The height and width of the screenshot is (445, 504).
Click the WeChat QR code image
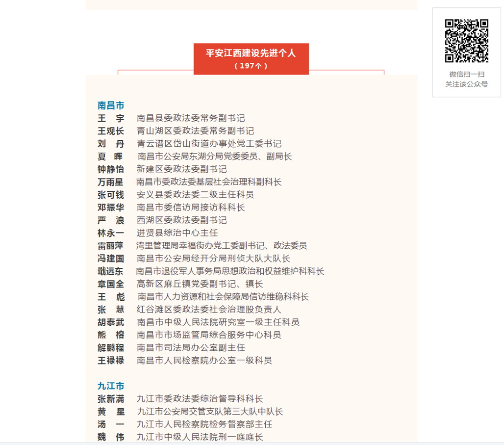pyautogui.click(x=466, y=41)
